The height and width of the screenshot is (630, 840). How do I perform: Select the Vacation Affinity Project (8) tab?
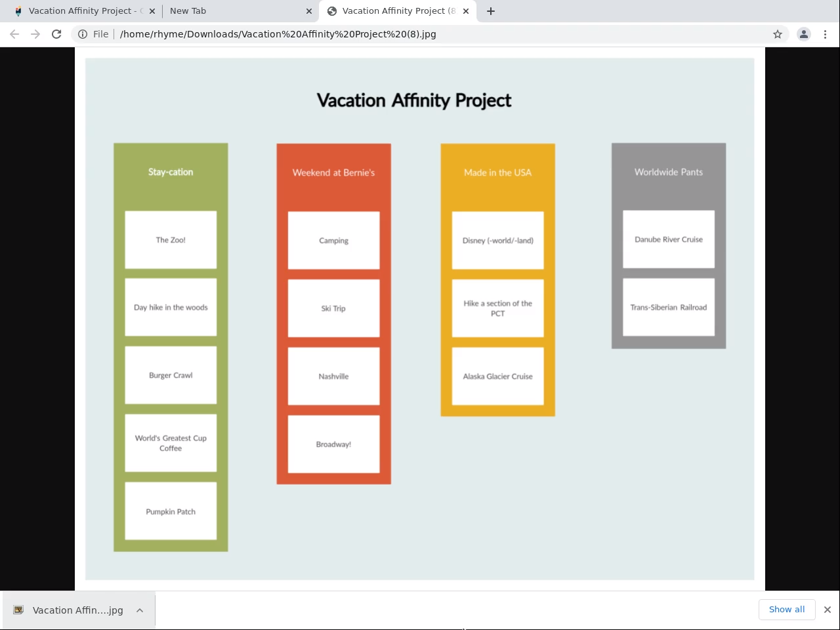click(398, 11)
